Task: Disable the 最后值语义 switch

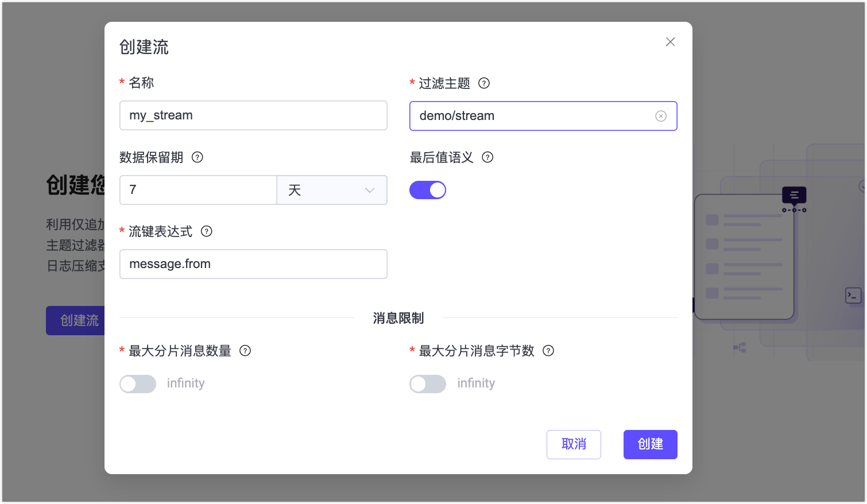Action: (428, 189)
